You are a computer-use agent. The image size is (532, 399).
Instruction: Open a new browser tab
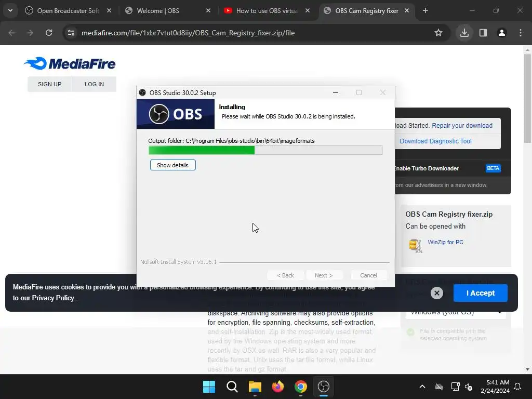(425, 10)
